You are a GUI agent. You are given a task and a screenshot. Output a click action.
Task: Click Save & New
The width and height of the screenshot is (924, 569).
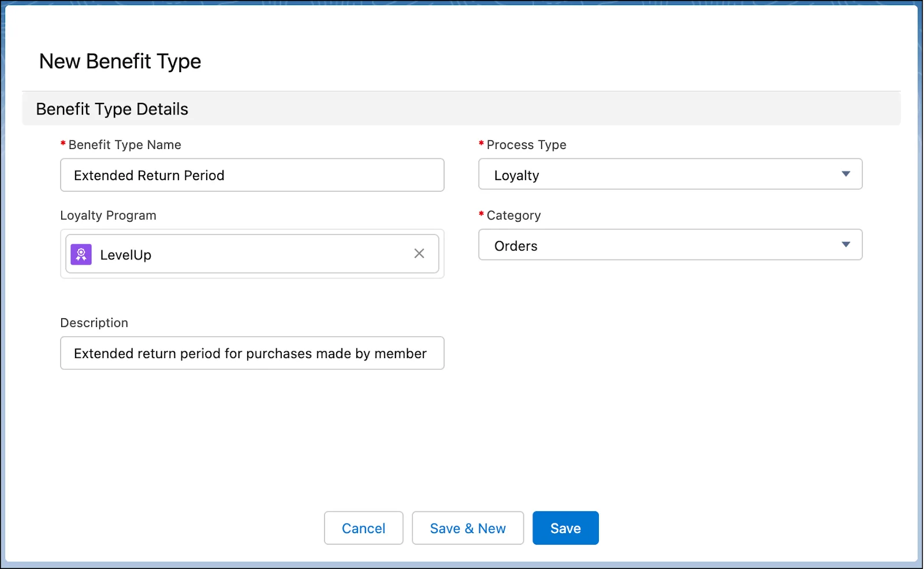(x=468, y=527)
